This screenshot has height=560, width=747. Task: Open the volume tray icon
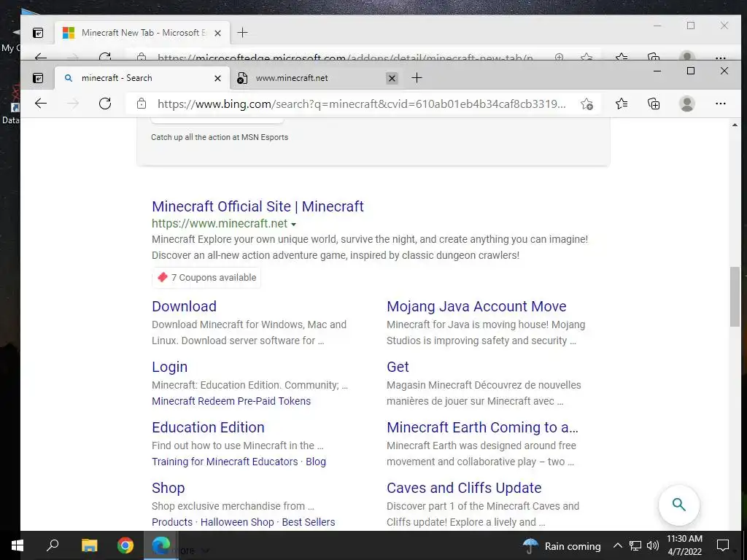653,545
